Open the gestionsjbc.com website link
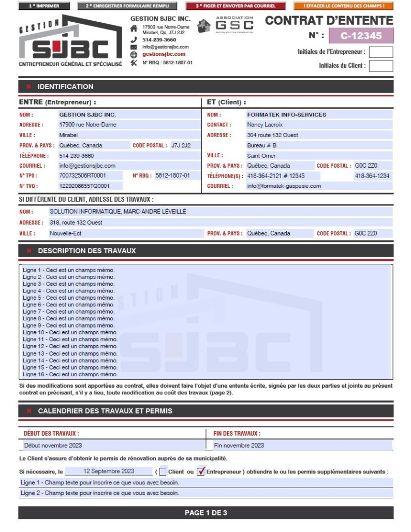411x532 pixels. (x=164, y=54)
